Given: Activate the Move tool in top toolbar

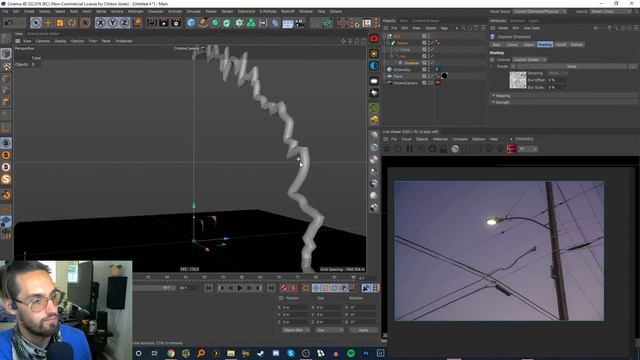Looking at the screenshot, I should tap(48, 23).
